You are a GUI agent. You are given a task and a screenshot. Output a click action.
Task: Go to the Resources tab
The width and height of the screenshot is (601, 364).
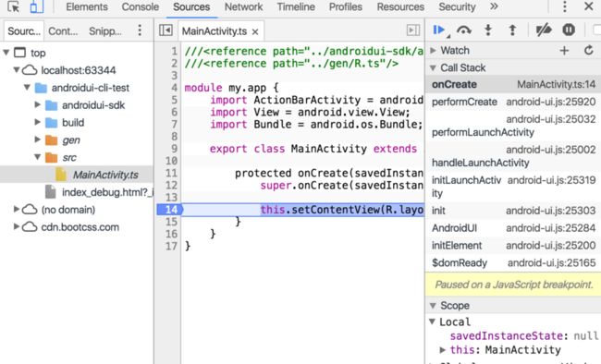click(x=400, y=6)
